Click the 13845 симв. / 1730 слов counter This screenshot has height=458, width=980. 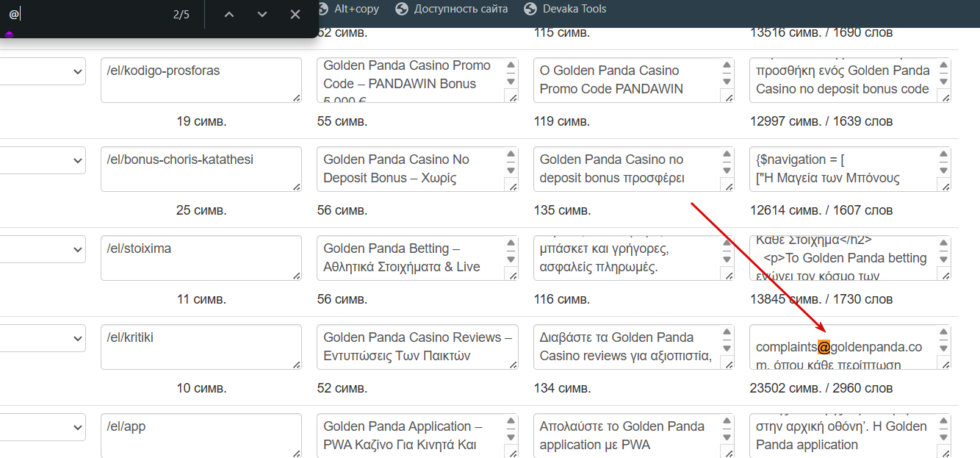tap(821, 299)
